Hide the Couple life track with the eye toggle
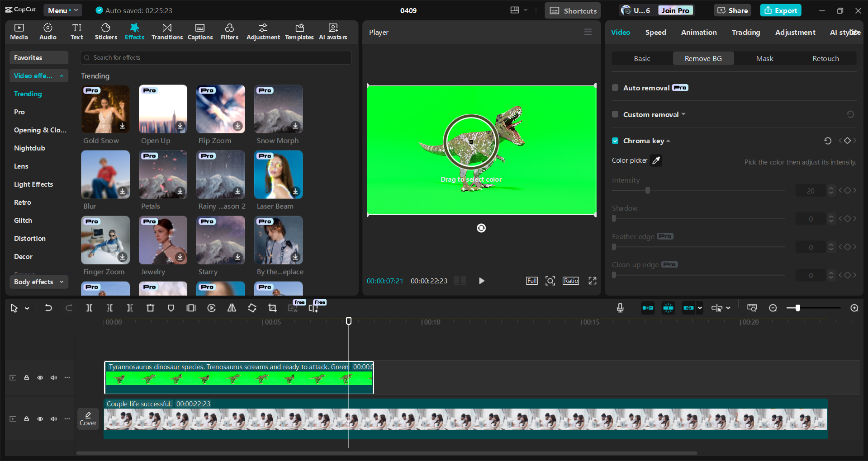Image resolution: width=868 pixels, height=461 pixels. click(x=40, y=419)
